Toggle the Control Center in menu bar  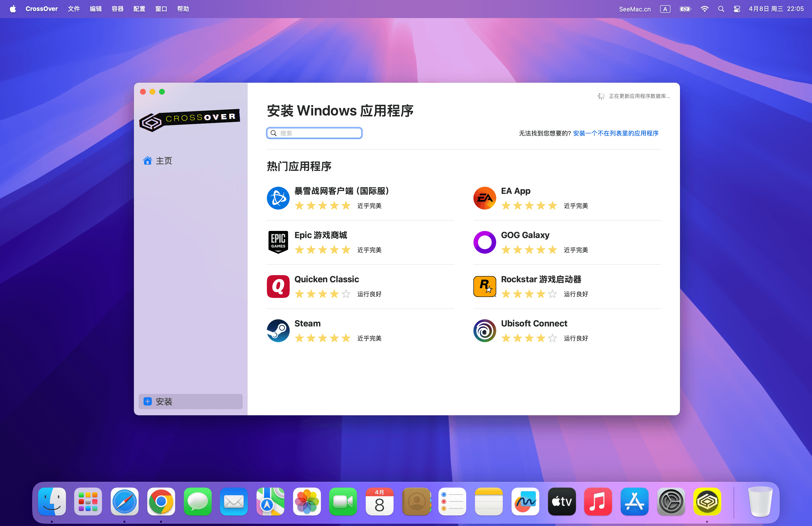coord(736,9)
